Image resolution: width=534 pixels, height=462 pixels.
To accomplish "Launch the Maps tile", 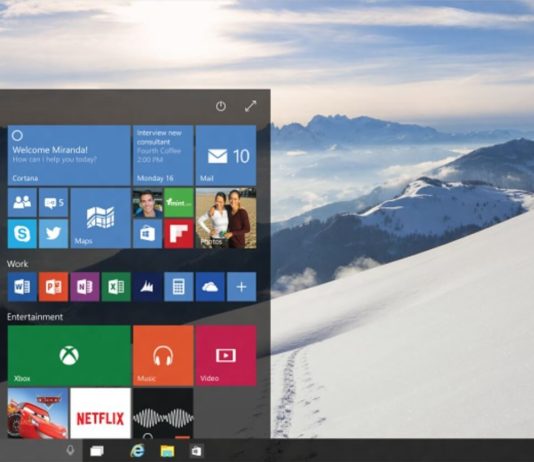I will (100, 218).
